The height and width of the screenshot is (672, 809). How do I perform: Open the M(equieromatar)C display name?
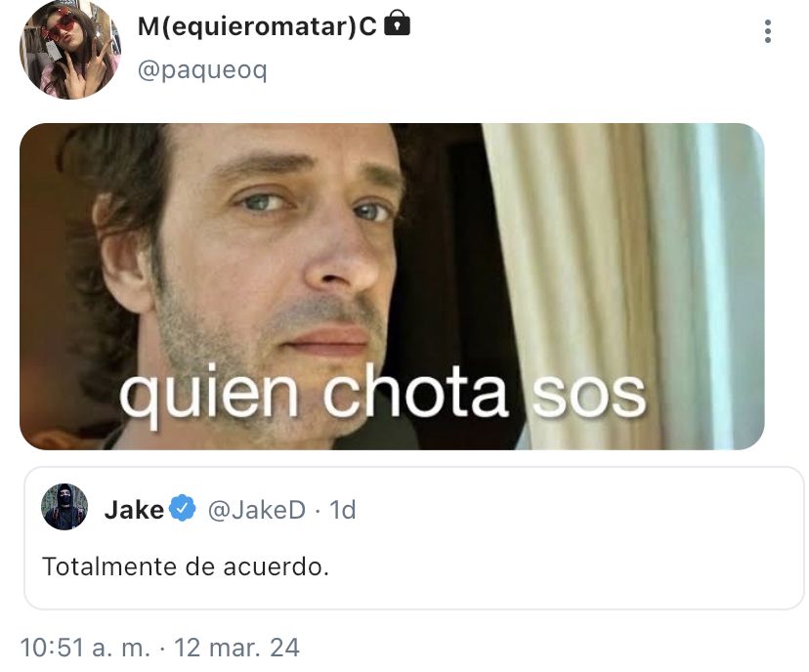(x=257, y=25)
